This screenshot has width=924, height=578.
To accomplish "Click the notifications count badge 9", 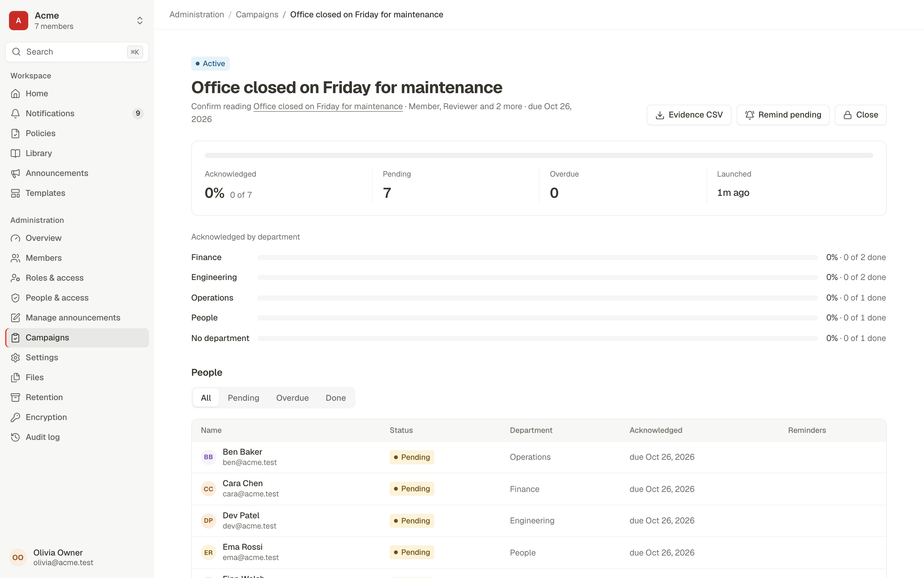I will point(138,114).
